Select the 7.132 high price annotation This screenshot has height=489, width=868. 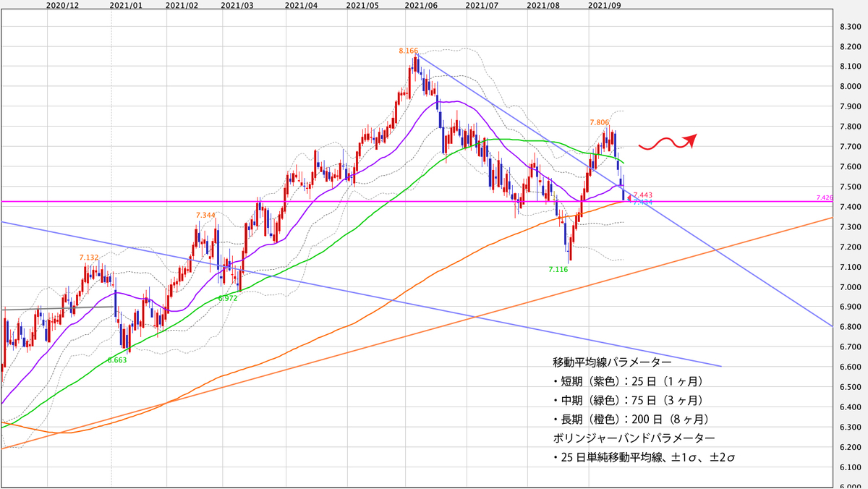pyautogui.click(x=90, y=257)
